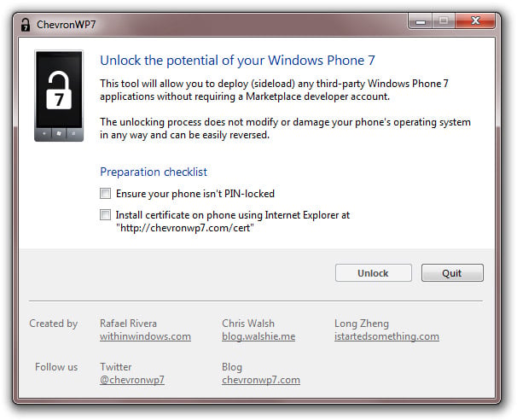Click the disabled maximize button
Image resolution: width=517 pixels, height=420 pixels.
(x=444, y=21)
